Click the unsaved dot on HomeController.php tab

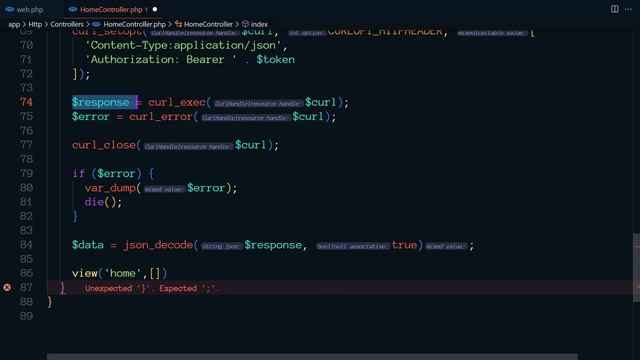point(155,9)
